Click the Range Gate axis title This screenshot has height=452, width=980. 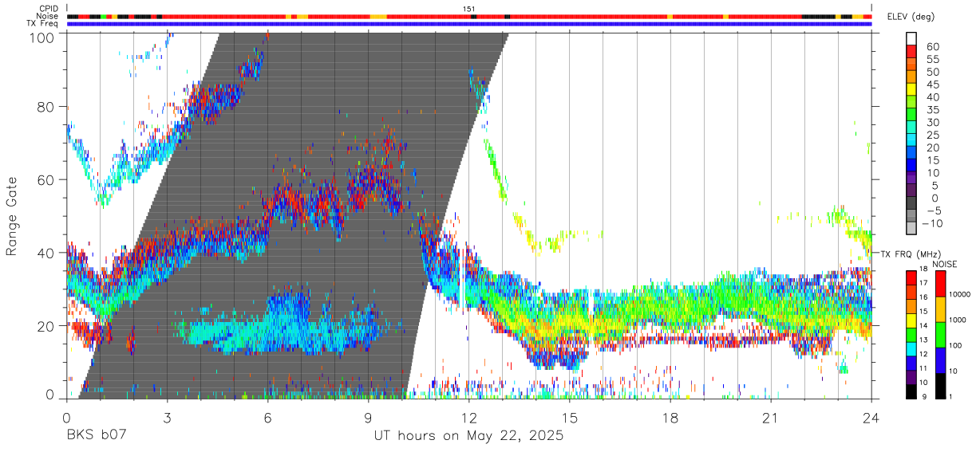coord(12,217)
